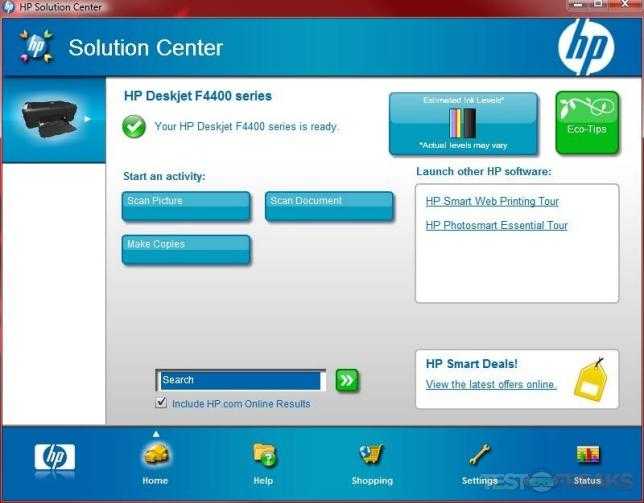Open HP Photosmart Essential Tour link
The width and height of the screenshot is (644, 503).
pos(497,225)
